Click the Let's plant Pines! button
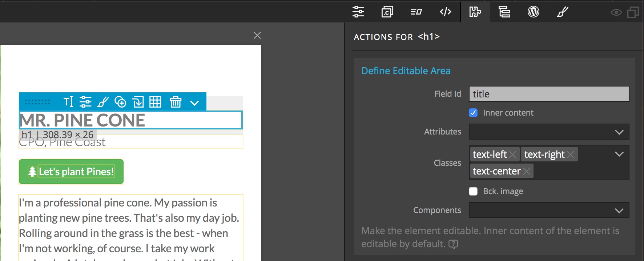The width and height of the screenshot is (644, 261). click(71, 172)
